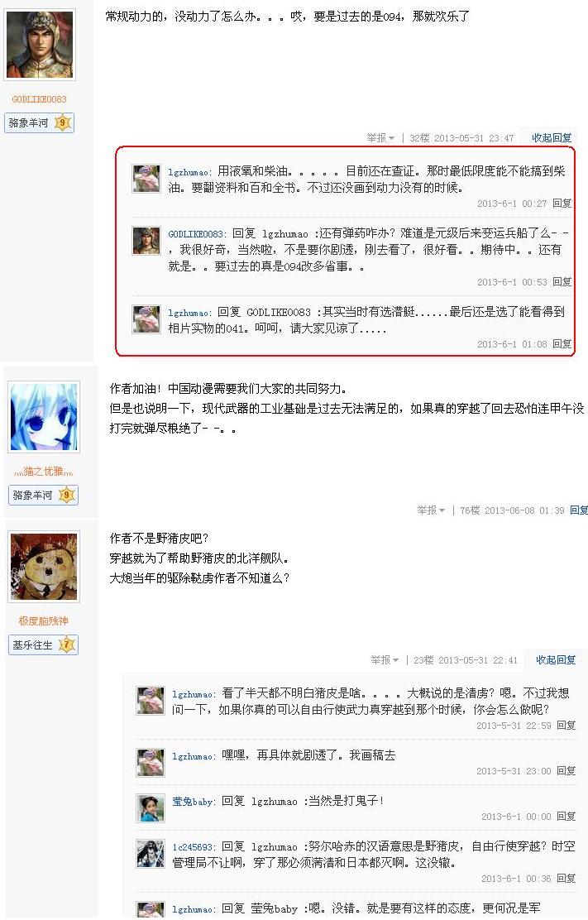Open the 举报 dropdown on floor 23
Screen dimensions: 588x920
pyautogui.click(x=385, y=660)
